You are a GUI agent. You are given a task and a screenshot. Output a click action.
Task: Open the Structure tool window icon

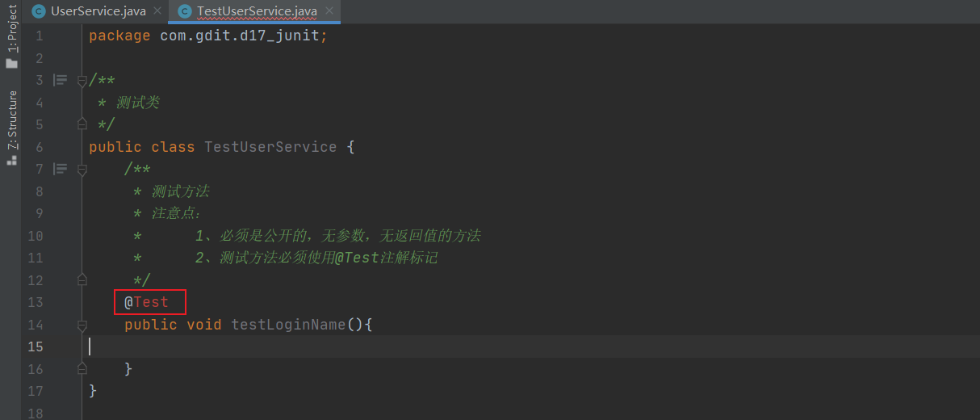point(11,160)
